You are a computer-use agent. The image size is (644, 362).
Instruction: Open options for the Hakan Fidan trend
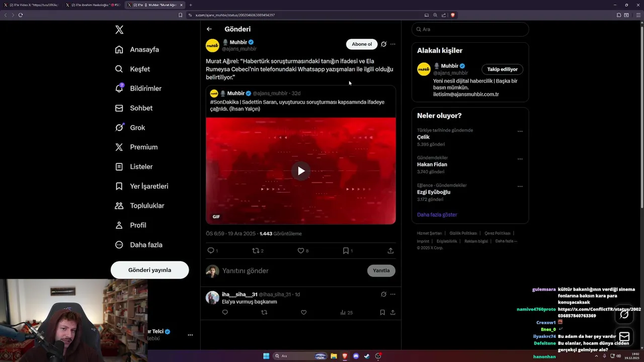click(x=520, y=159)
